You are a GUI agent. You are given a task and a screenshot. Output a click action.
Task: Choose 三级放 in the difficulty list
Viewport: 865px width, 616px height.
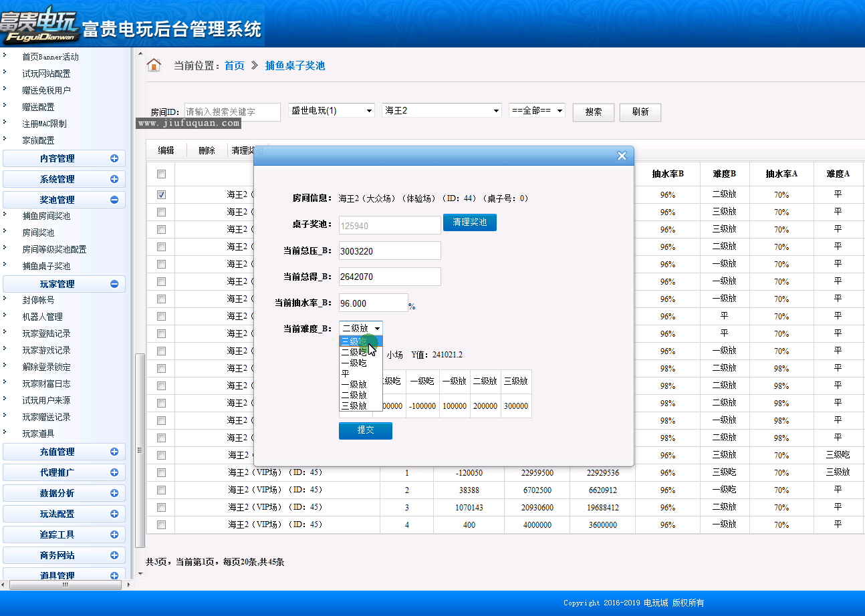click(x=361, y=406)
